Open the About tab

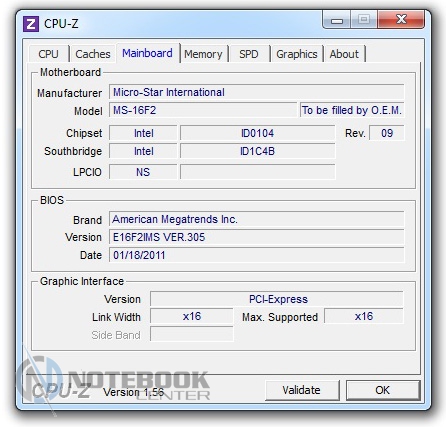pos(344,54)
